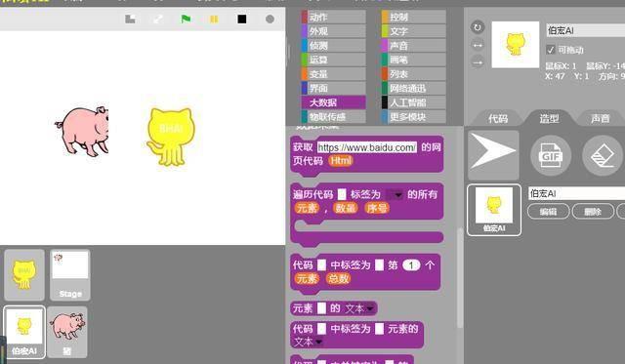Click the yellow cat sprite on stage
Screen dimensions: 625x364
click(171, 136)
